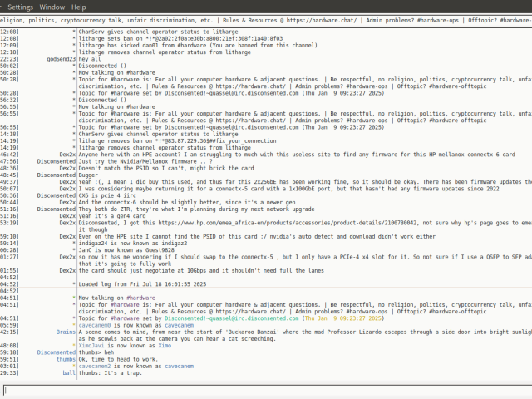Click the #hardware-ops channel in topic bar
Screen dimensions: 532x399
click(x=437, y=20)
